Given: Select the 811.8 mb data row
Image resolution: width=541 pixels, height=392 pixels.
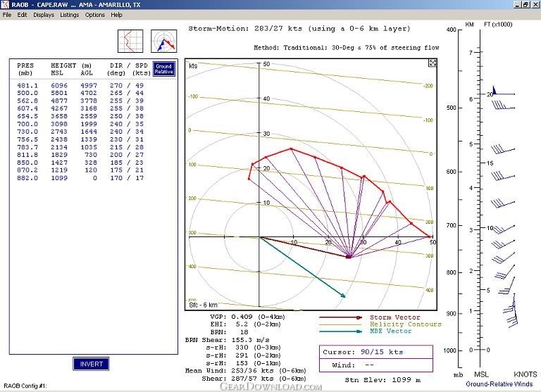Looking at the screenshot, I should point(80,155).
